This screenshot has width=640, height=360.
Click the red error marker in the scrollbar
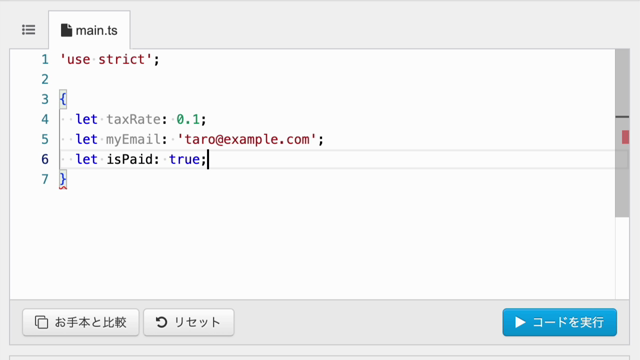pos(625,137)
